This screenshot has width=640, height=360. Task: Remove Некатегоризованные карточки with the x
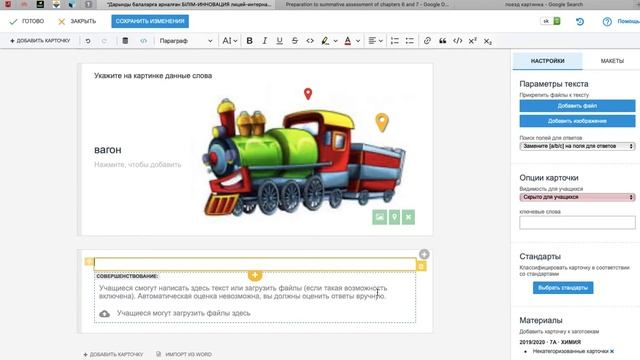612,351
